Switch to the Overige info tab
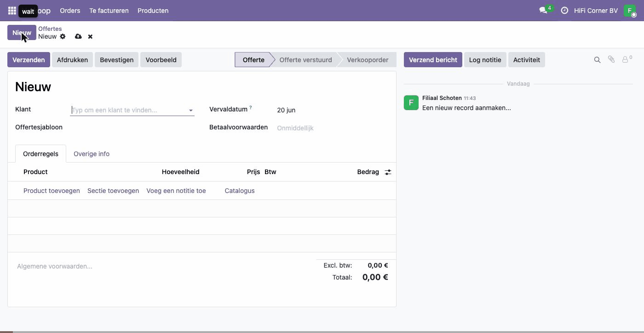 pyautogui.click(x=92, y=154)
